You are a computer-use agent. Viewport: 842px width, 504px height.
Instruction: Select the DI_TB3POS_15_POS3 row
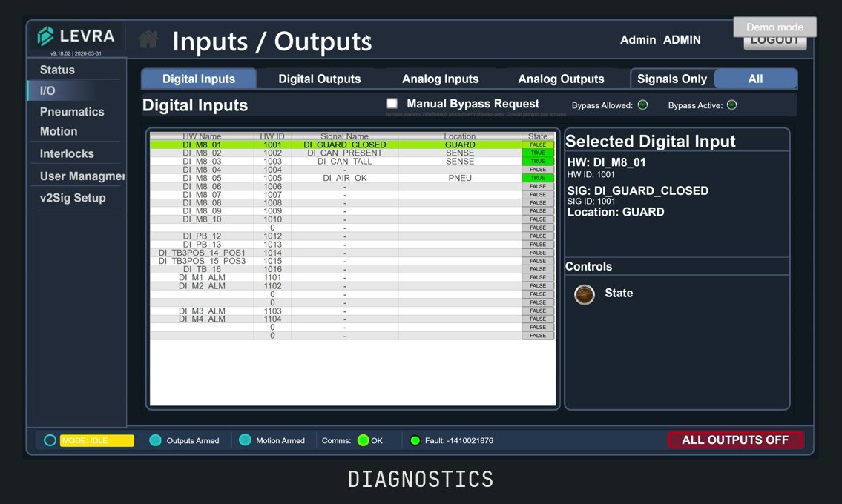click(352, 261)
